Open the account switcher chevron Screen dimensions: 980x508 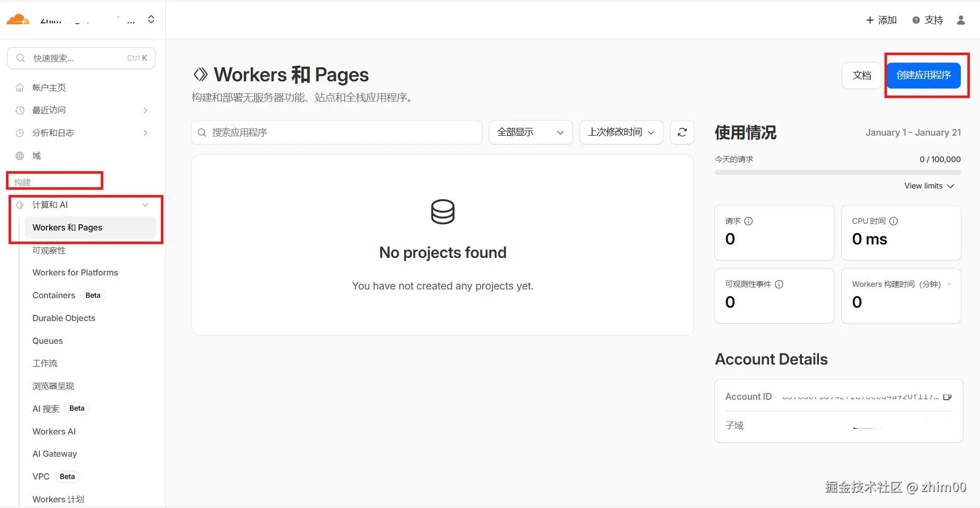151,20
